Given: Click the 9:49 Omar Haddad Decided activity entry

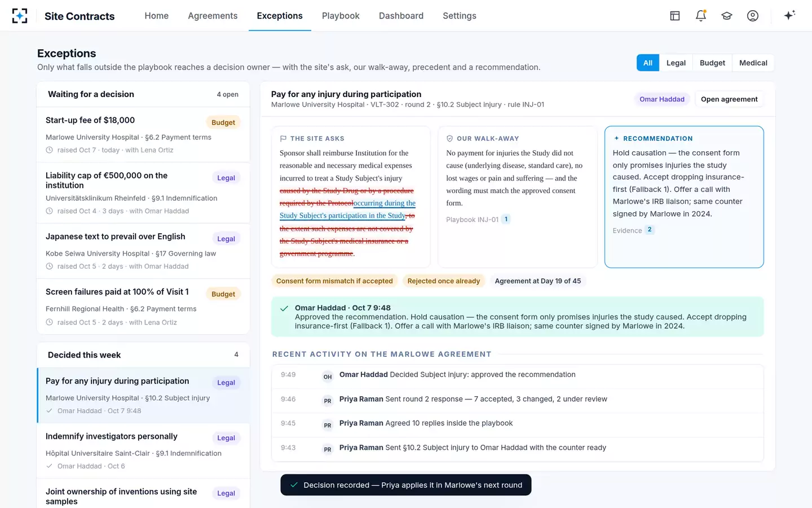Looking at the screenshot, I should (517, 376).
